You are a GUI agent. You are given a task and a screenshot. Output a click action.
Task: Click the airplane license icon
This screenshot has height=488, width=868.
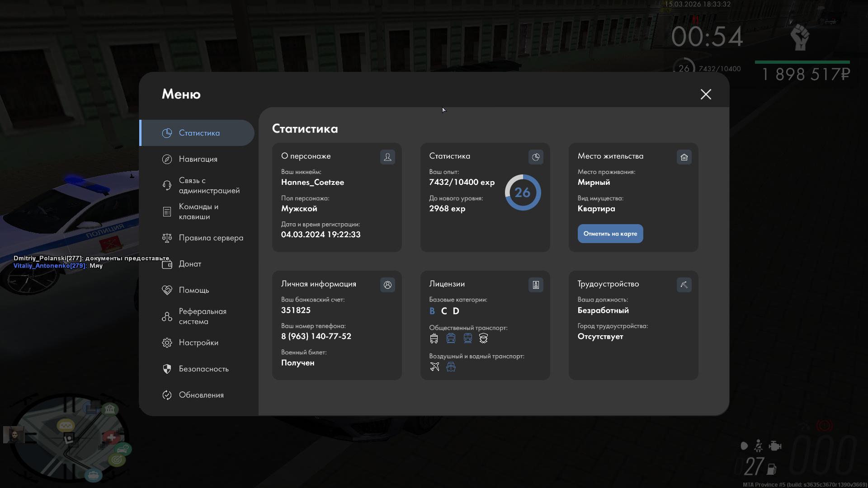click(434, 366)
